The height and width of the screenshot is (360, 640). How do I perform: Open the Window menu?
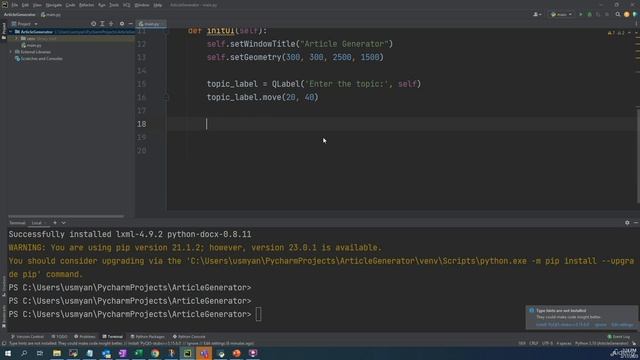click(142, 5)
